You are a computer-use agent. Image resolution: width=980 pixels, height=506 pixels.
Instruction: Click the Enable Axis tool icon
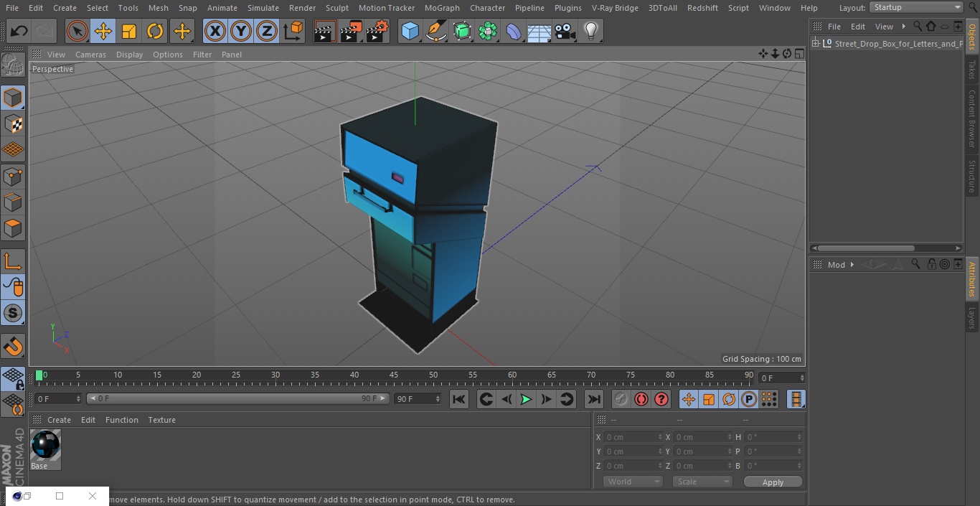click(13, 261)
